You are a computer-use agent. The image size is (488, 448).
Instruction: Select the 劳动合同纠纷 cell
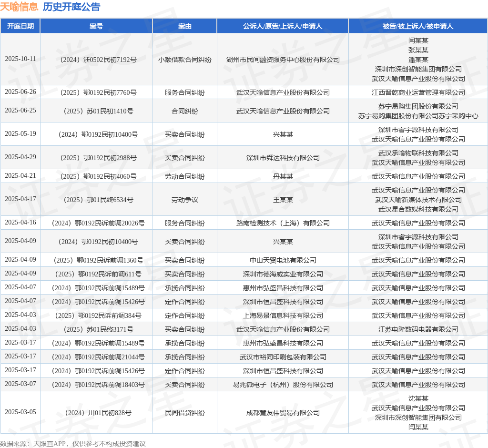184,176
